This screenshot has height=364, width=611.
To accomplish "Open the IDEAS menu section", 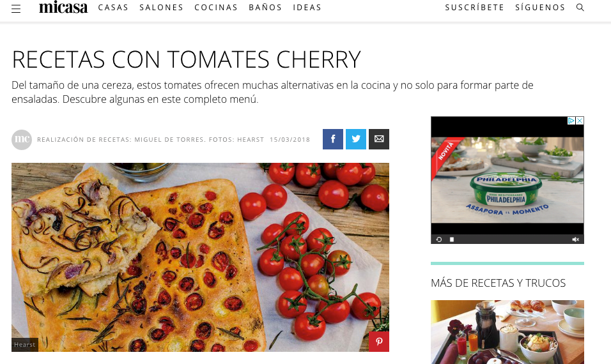I will [307, 8].
